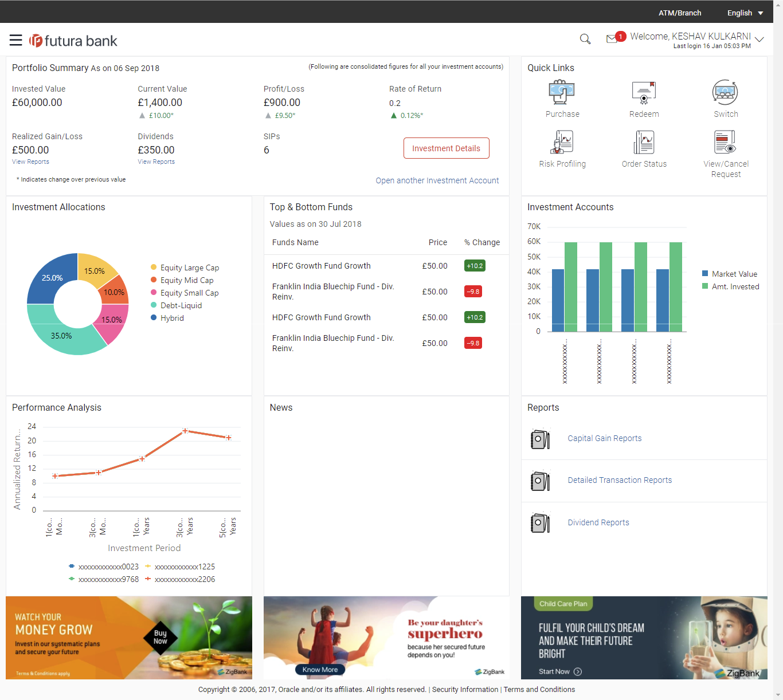Click the Capital Gain Reports icon
The width and height of the screenshot is (783, 700).
coord(540,439)
